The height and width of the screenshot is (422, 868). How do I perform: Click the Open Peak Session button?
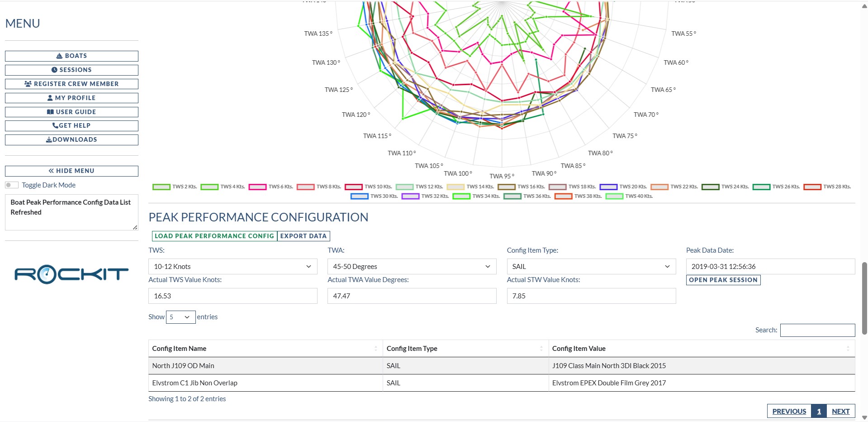pos(723,280)
